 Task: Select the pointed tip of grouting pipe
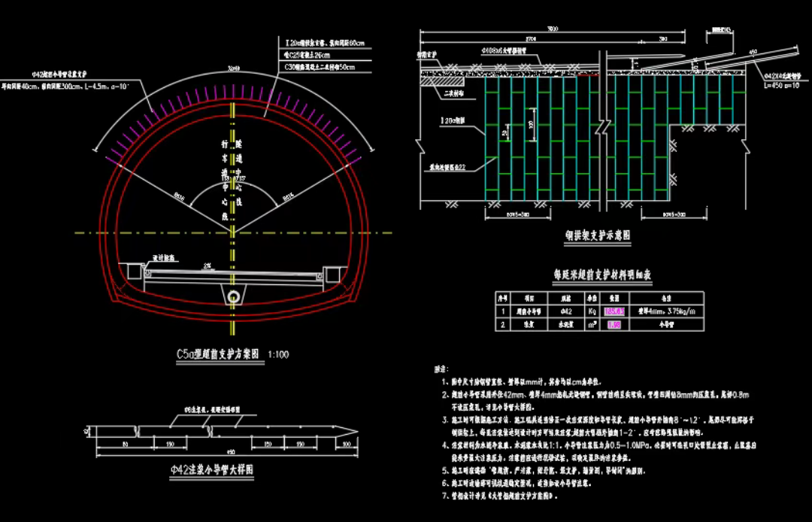click(x=346, y=431)
